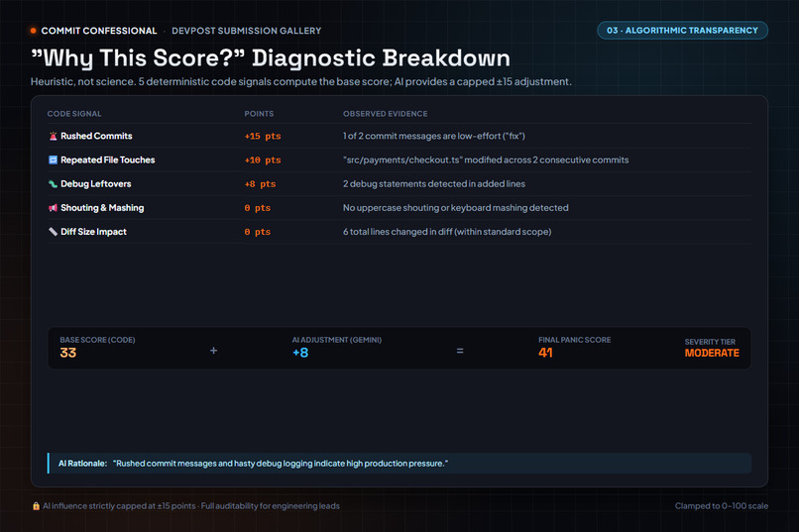Click the orange dot beside Commit Confessional

pyautogui.click(x=33, y=31)
